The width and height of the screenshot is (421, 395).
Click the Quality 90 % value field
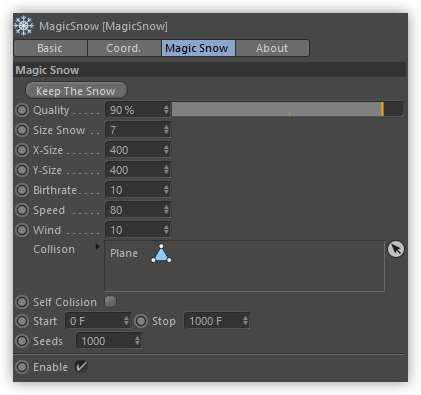(138, 110)
